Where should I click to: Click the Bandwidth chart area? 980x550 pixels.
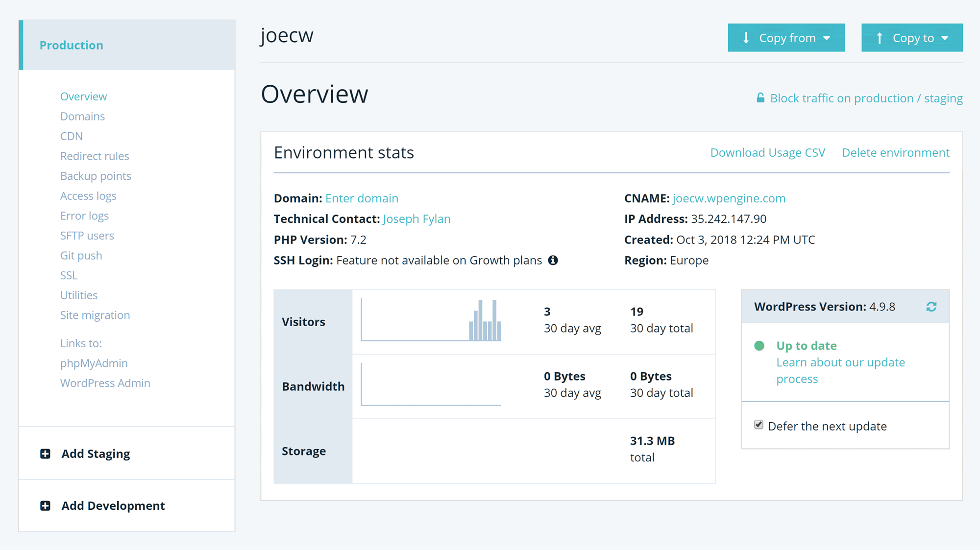click(431, 384)
